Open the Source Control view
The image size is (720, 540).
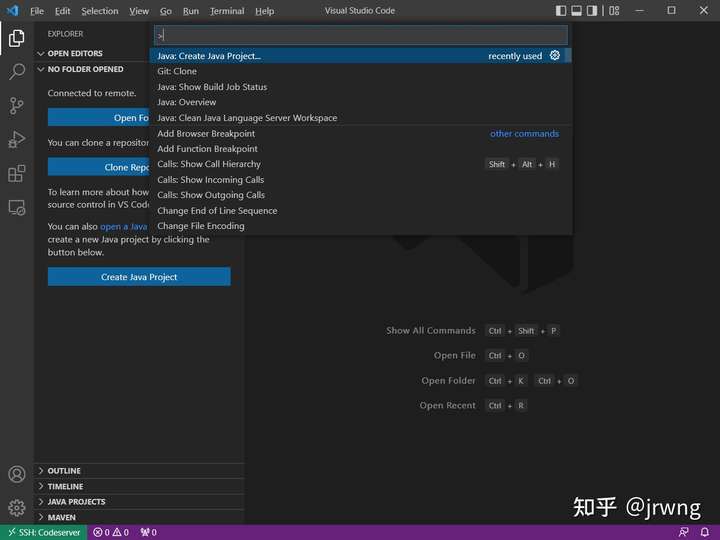pyautogui.click(x=17, y=106)
